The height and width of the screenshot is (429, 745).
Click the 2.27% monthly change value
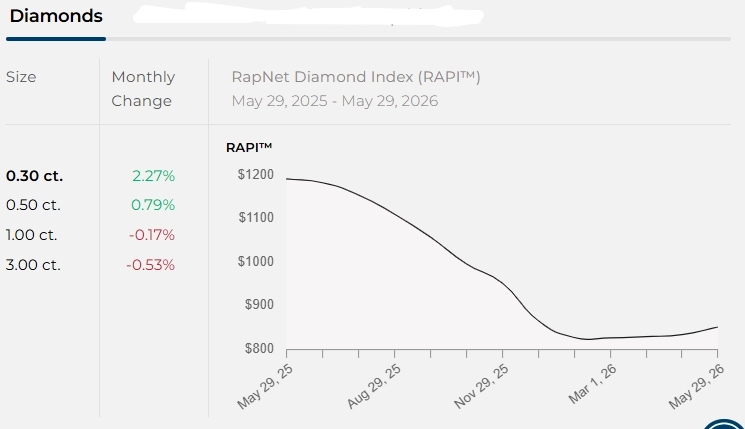[x=153, y=176]
